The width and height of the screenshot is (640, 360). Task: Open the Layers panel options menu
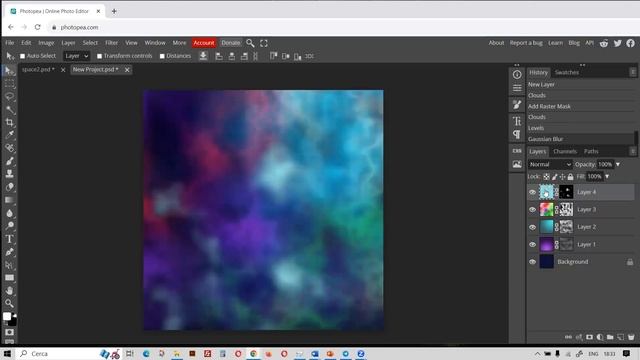pos(633,151)
